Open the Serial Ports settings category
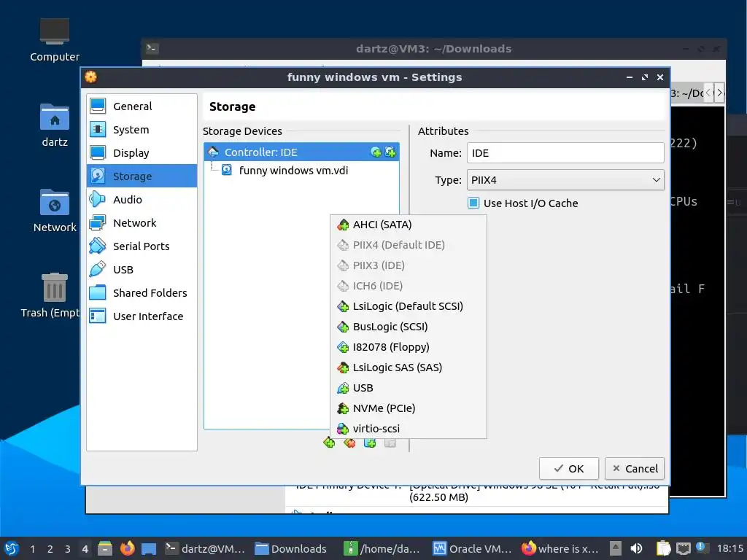This screenshot has height=560, width=747. click(x=142, y=246)
